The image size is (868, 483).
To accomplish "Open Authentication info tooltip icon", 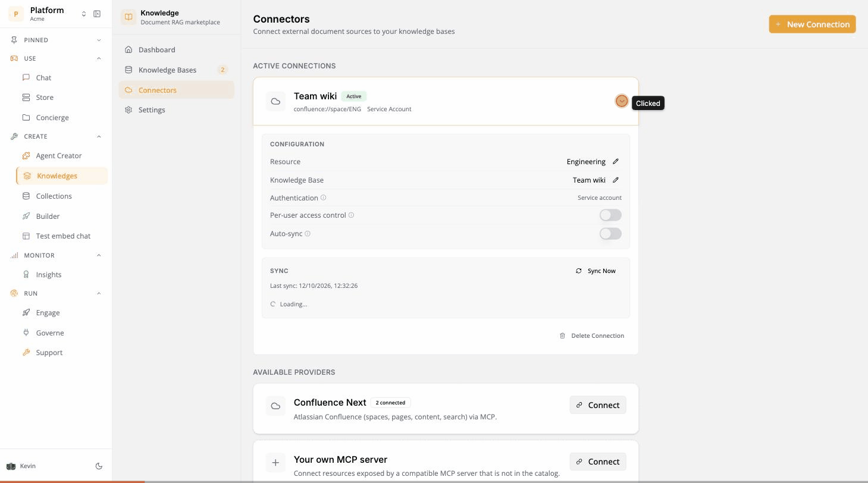I will (324, 197).
